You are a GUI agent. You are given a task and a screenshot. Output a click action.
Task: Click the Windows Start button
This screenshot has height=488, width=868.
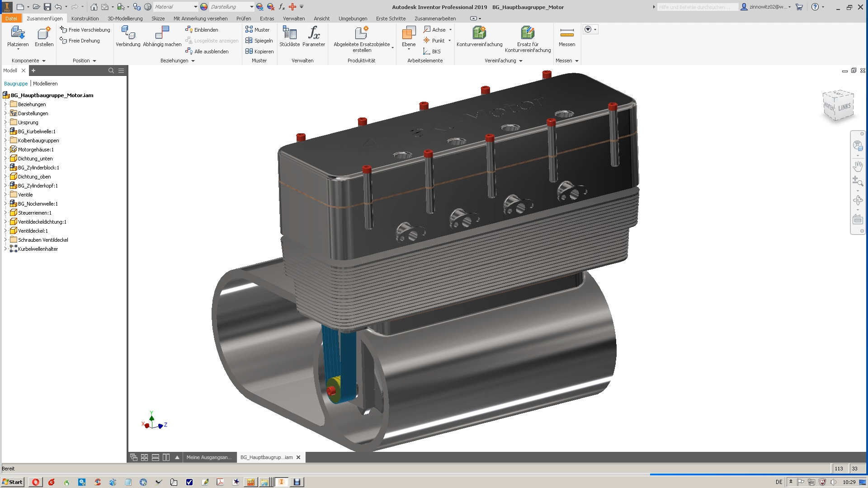[12, 482]
